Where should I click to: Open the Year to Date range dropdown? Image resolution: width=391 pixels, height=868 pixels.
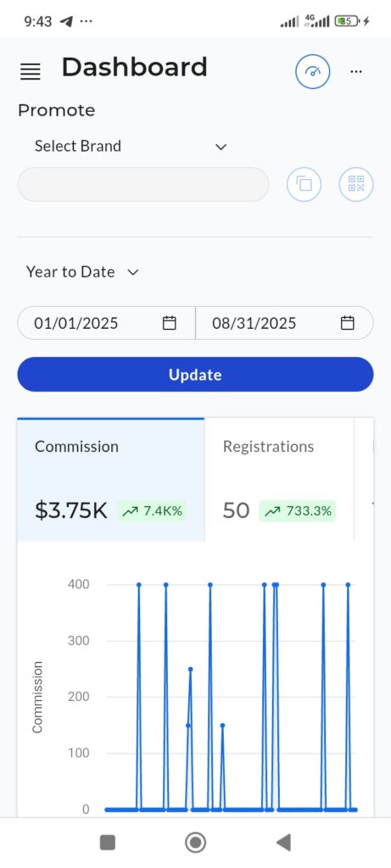pos(82,272)
